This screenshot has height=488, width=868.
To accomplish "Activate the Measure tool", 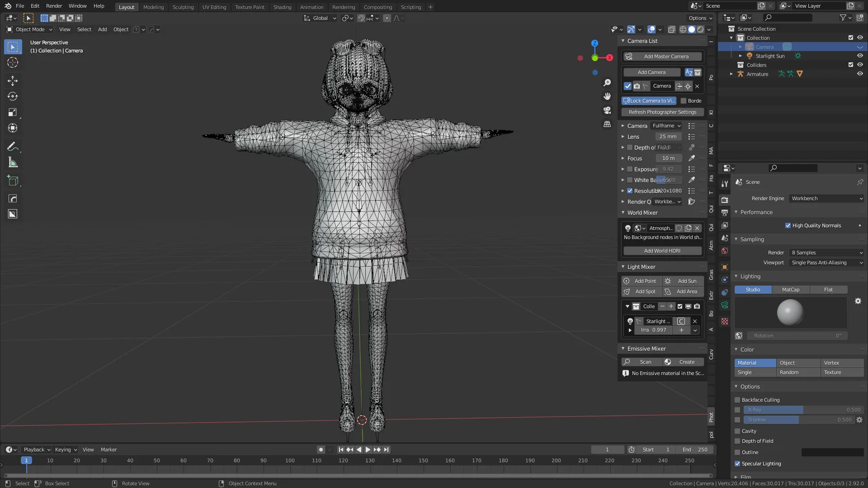I will click(12, 162).
